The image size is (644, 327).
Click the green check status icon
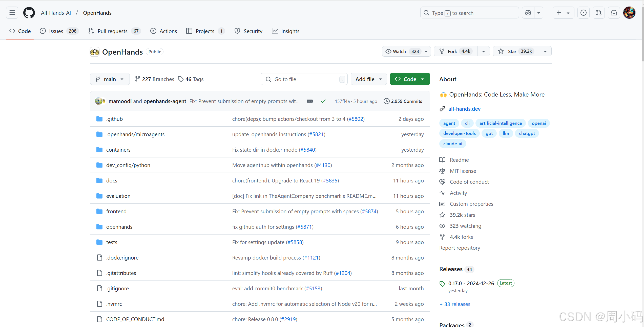pos(323,101)
